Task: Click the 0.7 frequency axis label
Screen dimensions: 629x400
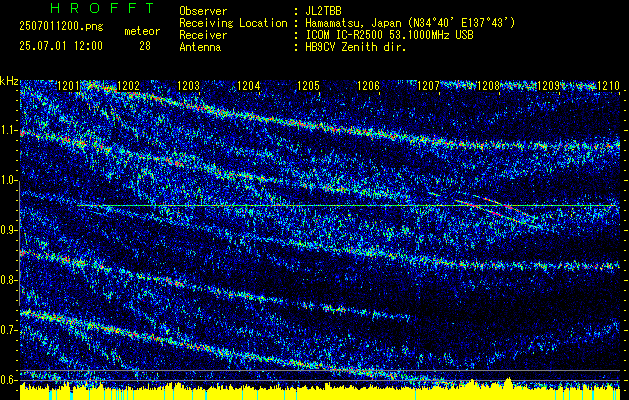Action: pyautogui.click(x=9, y=330)
